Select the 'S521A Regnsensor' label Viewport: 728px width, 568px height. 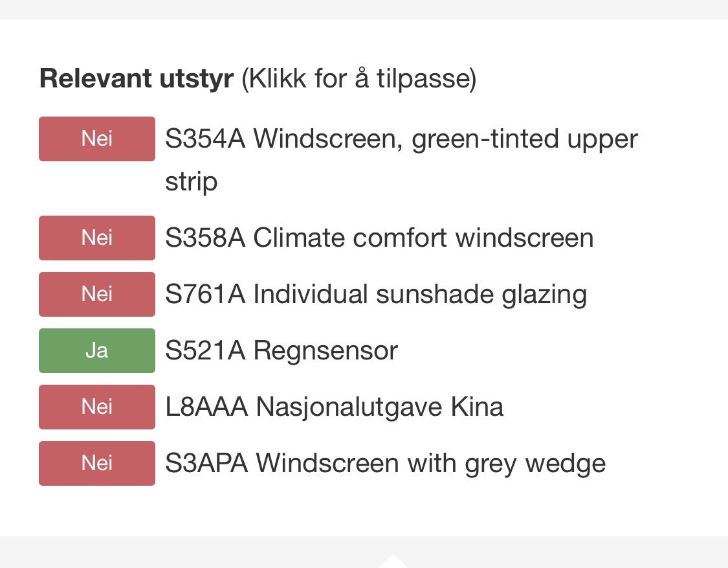281,351
